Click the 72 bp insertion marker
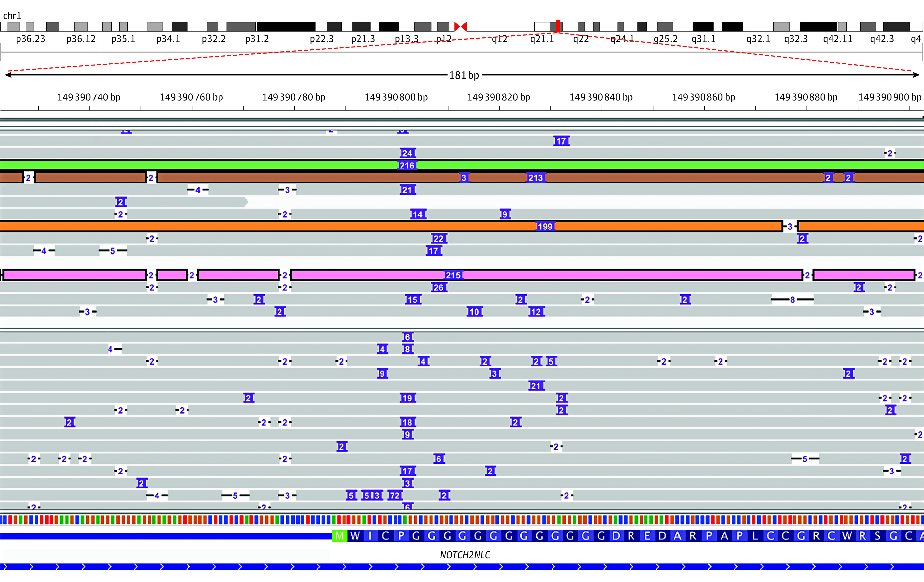This screenshot has height=582, width=924. tap(395, 495)
